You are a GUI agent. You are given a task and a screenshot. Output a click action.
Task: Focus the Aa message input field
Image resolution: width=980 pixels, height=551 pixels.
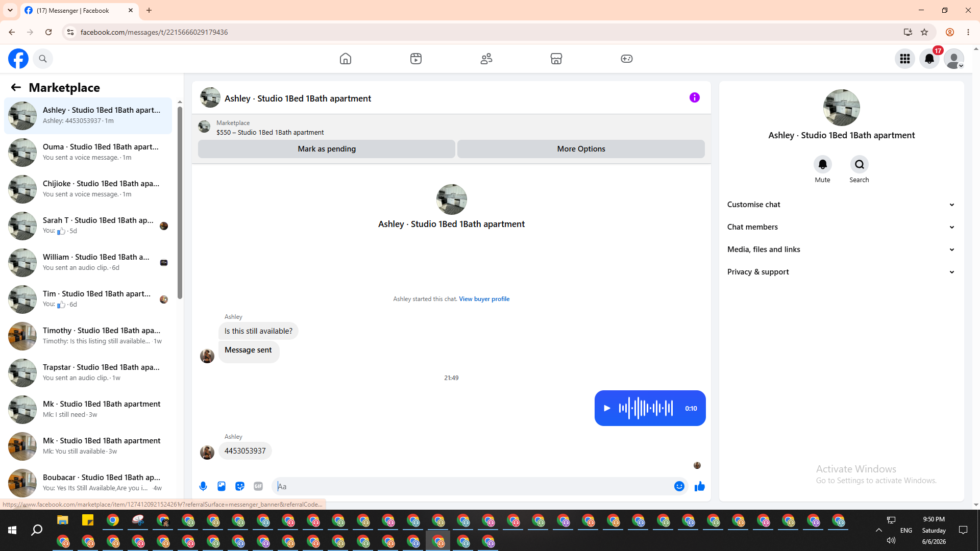(x=472, y=486)
